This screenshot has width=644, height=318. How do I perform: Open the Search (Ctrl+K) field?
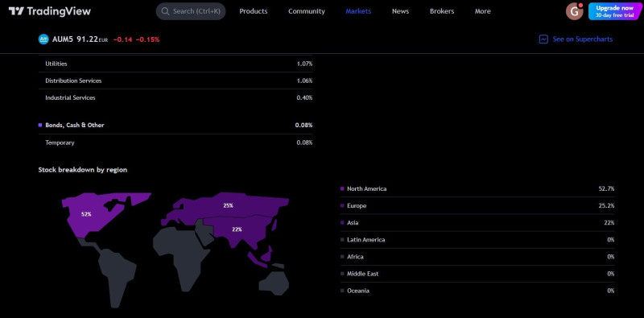click(191, 11)
